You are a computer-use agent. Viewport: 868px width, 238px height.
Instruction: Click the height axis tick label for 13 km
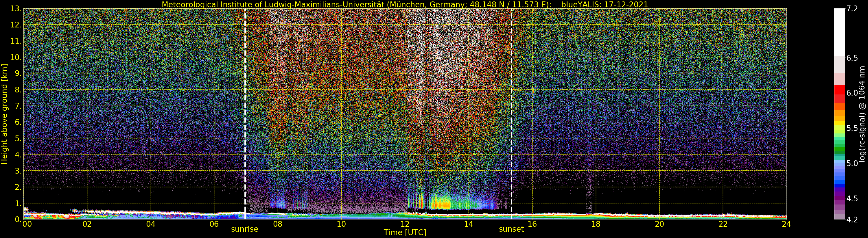[16, 9]
